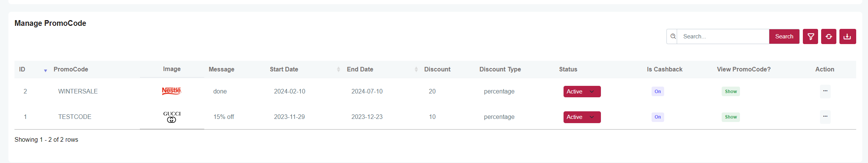
Task: Click the refresh table icon button
Action: point(828,36)
